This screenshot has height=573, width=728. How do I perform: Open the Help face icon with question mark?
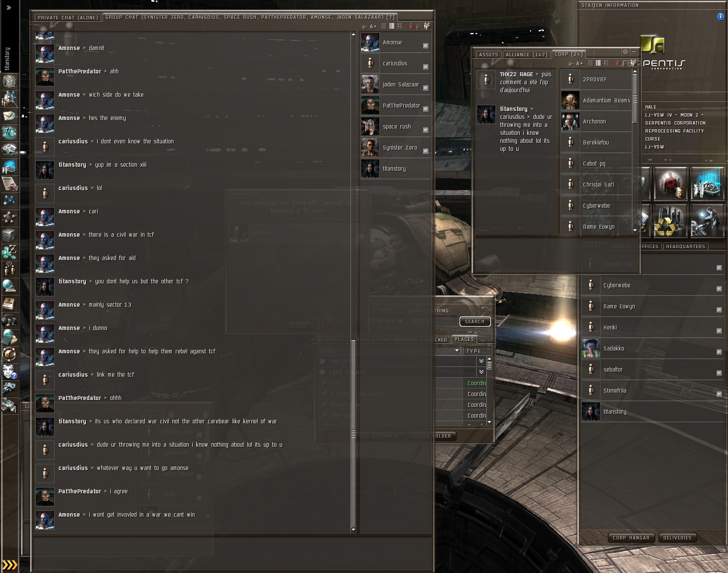pos(9,371)
